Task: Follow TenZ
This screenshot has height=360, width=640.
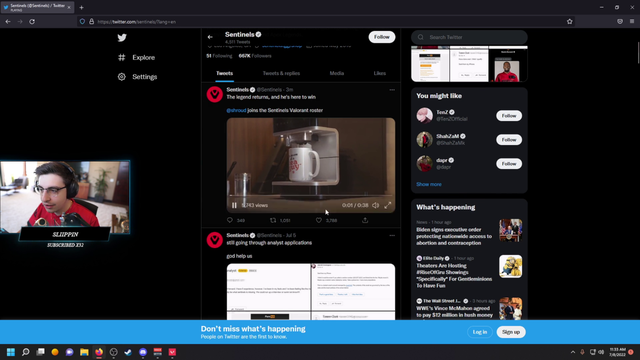Action: [x=509, y=116]
